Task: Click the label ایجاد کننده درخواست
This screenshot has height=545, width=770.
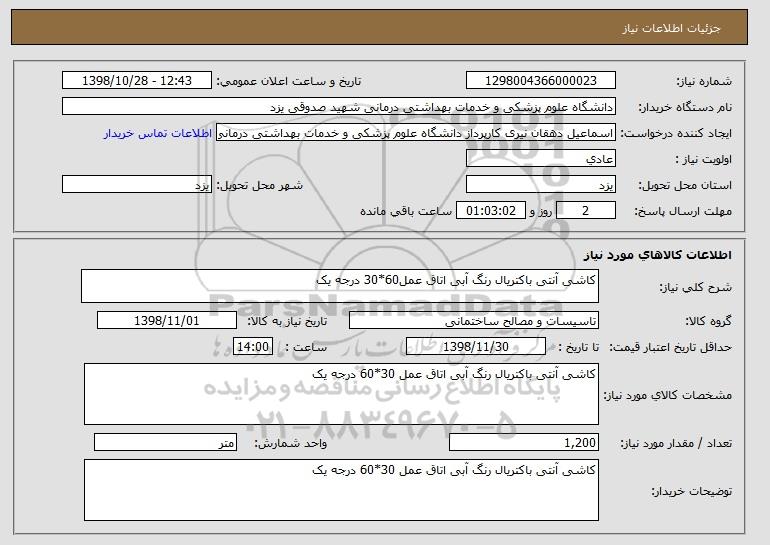Action: point(676,134)
